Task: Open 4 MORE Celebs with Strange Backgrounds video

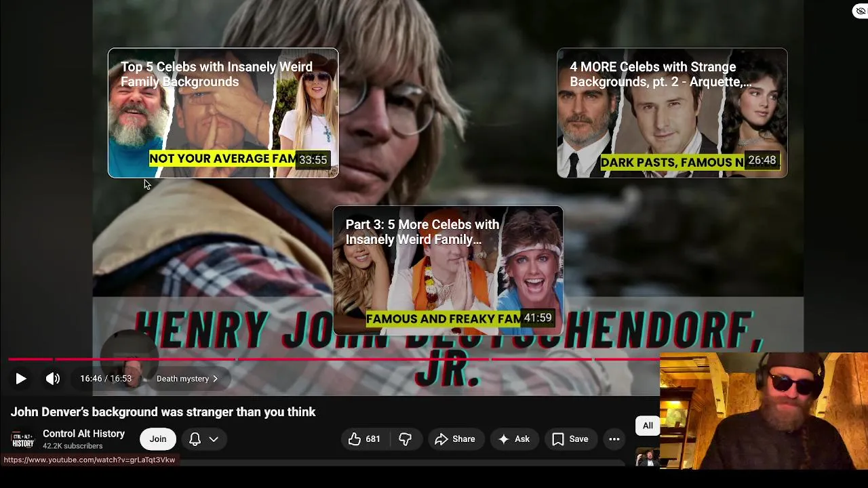Action: click(x=672, y=113)
